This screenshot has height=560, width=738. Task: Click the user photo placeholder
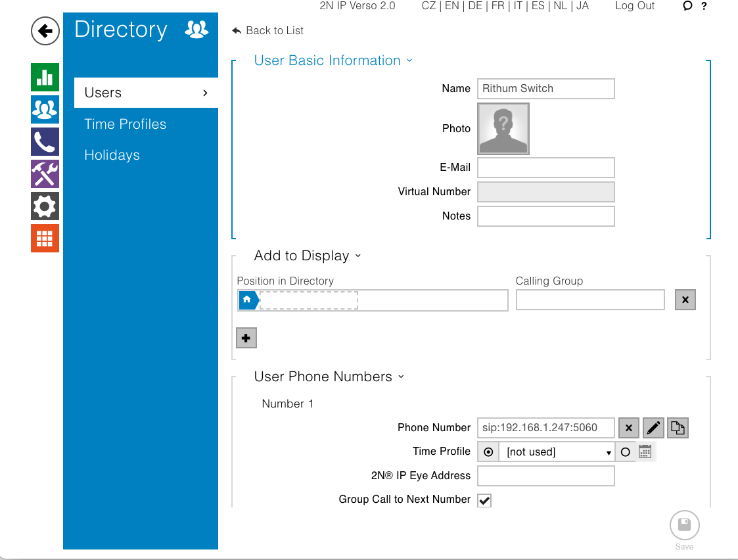(503, 129)
